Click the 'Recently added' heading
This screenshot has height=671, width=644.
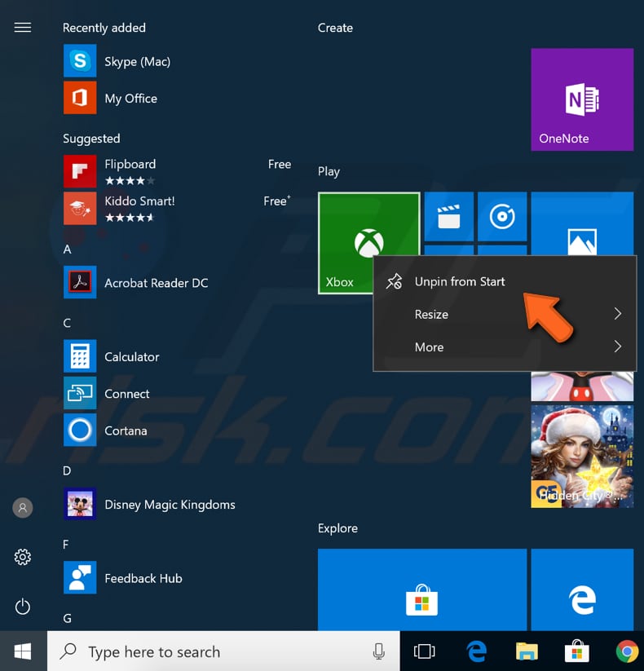tap(104, 28)
